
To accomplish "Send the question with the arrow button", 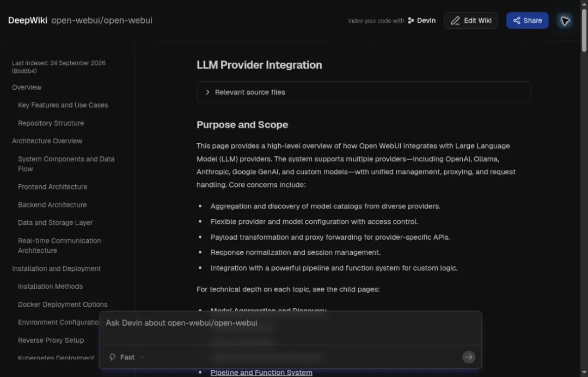I will coord(468,357).
